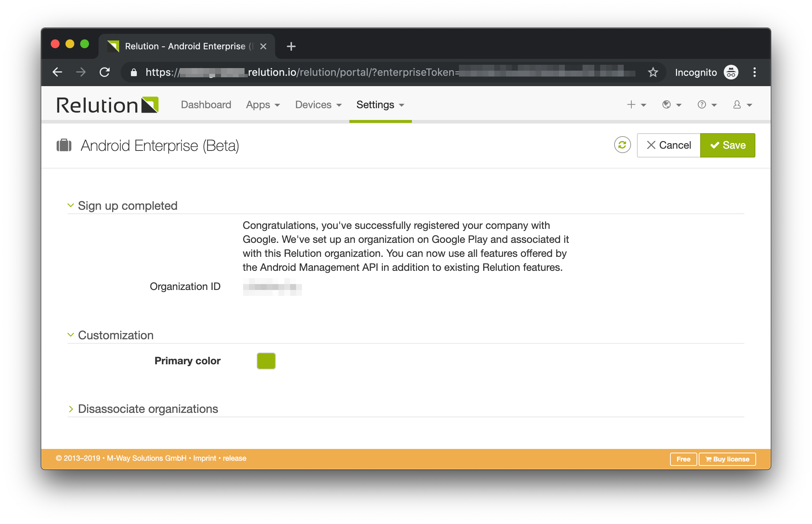Reload the current browser page
The width and height of the screenshot is (812, 524).
tap(105, 72)
